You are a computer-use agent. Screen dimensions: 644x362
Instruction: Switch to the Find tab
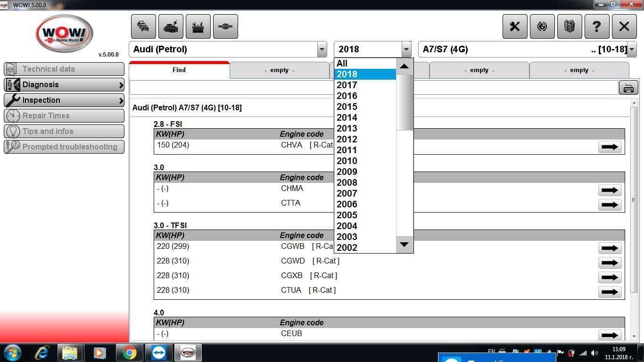pos(179,70)
